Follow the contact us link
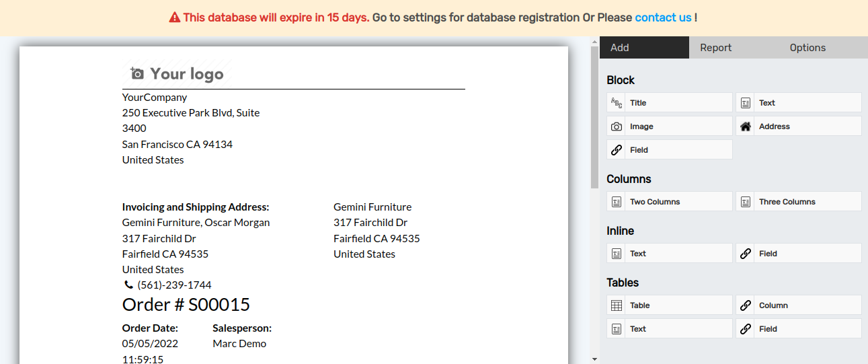 pyautogui.click(x=663, y=17)
